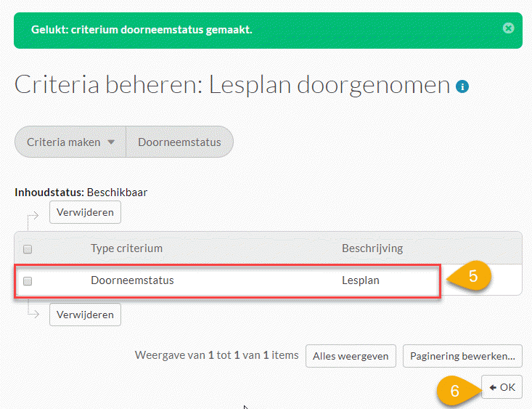Click the Lesplan description cell

(361, 280)
